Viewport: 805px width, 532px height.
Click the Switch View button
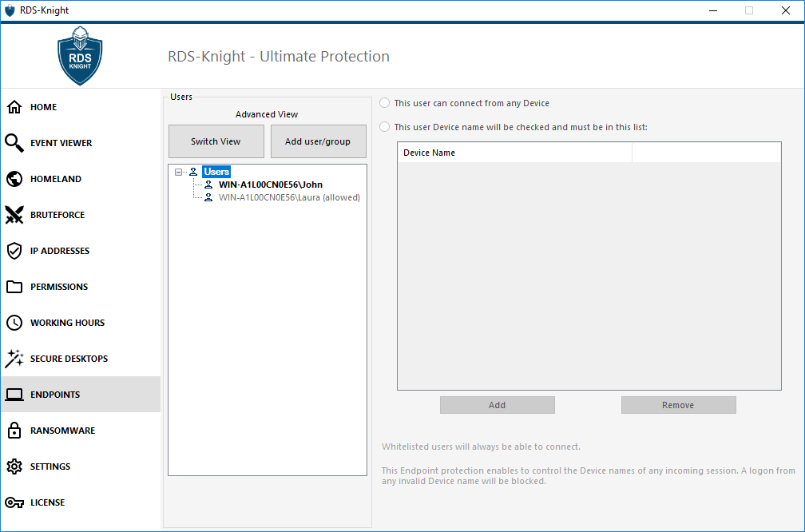[216, 141]
